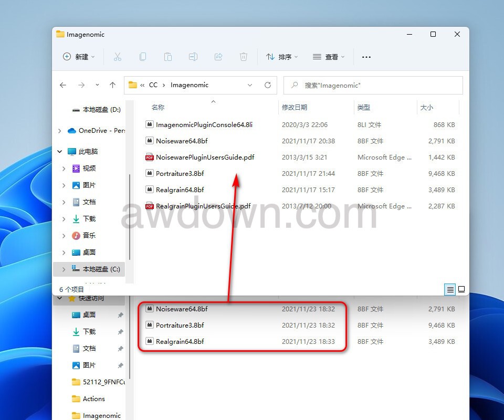Image resolution: width=504 pixels, height=420 pixels.
Task: Sort by the 修改日期 column header
Action: coord(295,107)
